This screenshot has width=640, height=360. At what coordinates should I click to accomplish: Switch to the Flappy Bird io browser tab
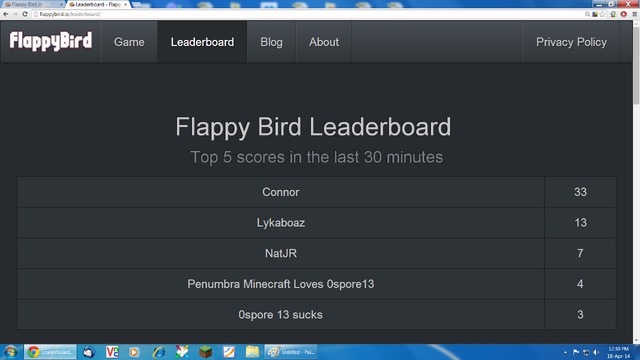32,4
